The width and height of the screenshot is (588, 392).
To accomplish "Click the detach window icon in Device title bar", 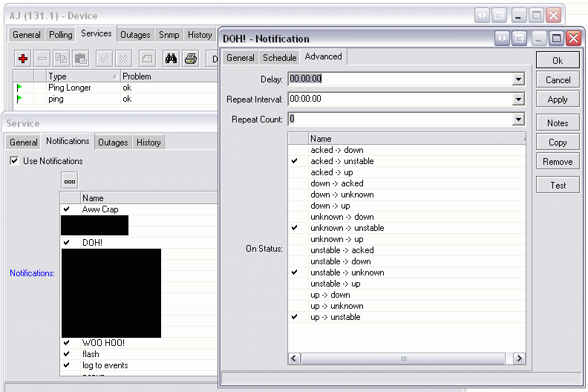I will (500, 16).
